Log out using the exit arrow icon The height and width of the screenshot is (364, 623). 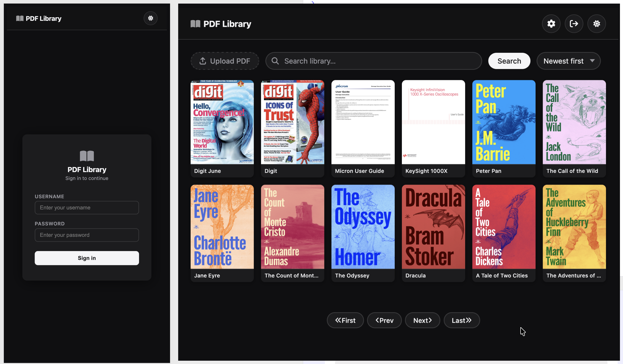coord(574,24)
